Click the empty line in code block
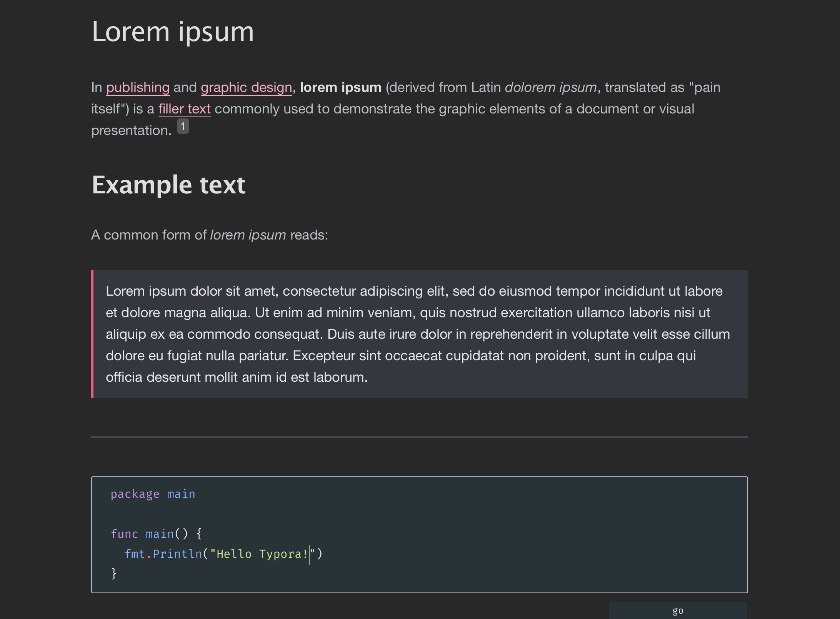This screenshot has width=840, height=619. click(419, 514)
